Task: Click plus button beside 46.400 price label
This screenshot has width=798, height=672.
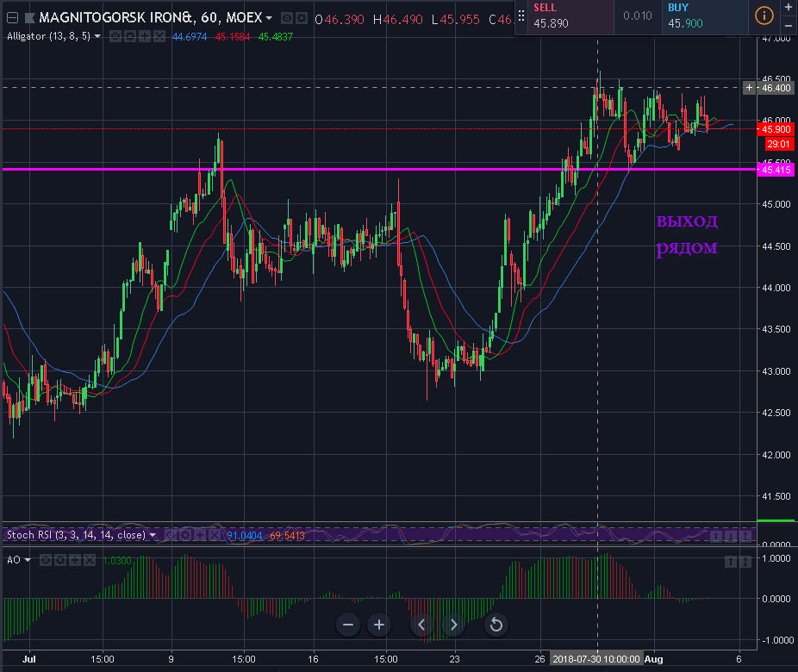Action: (x=749, y=88)
